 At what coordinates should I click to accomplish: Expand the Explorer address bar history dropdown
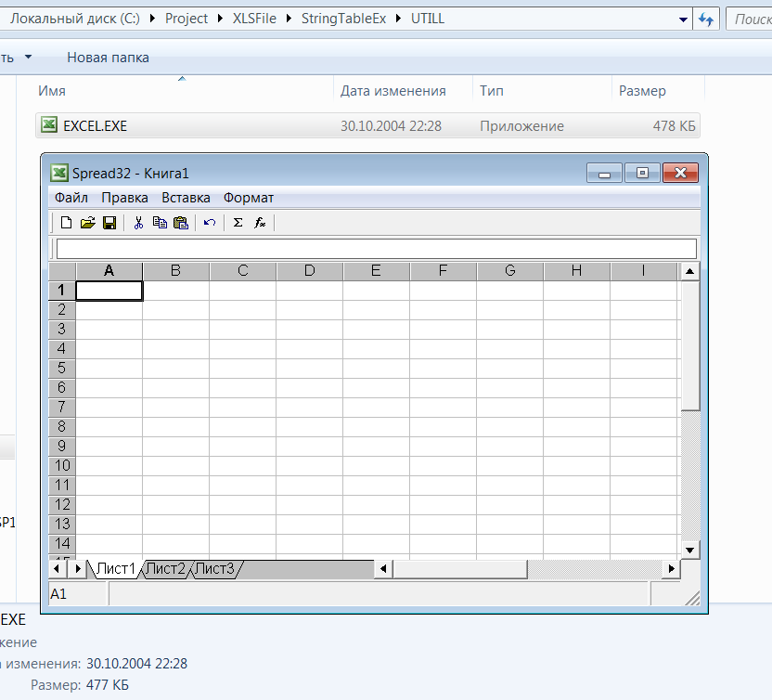click(683, 19)
